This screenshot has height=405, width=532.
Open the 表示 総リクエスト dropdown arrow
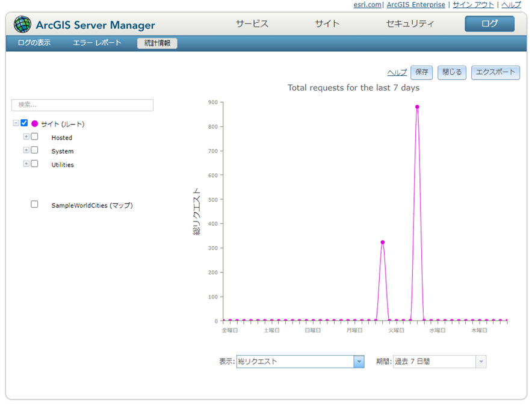click(359, 362)
